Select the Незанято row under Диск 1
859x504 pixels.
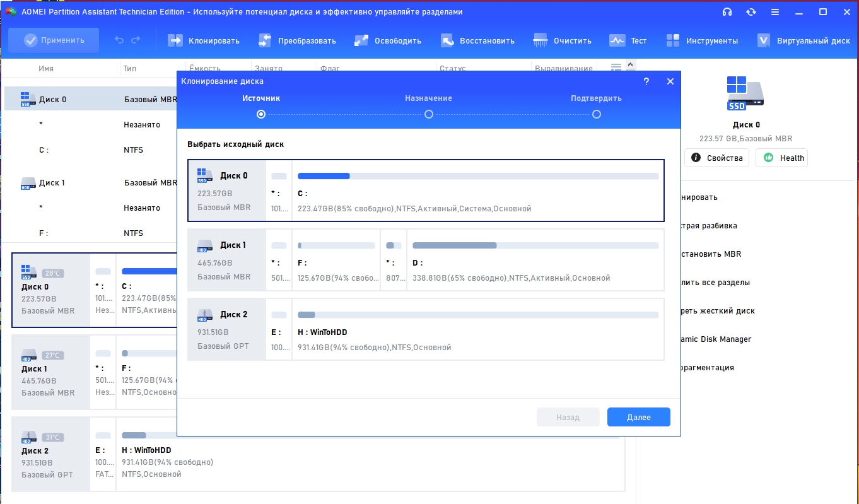(x=91, y=208)
